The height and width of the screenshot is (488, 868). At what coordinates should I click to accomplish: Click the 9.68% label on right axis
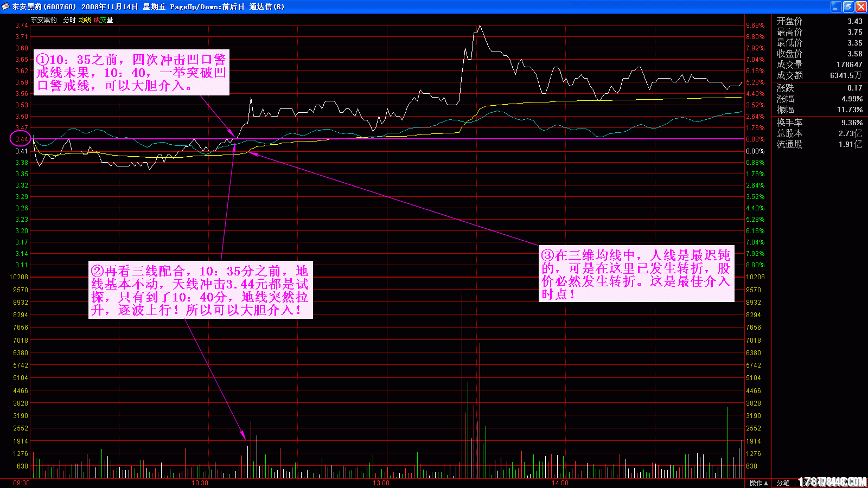click(755, 25)
